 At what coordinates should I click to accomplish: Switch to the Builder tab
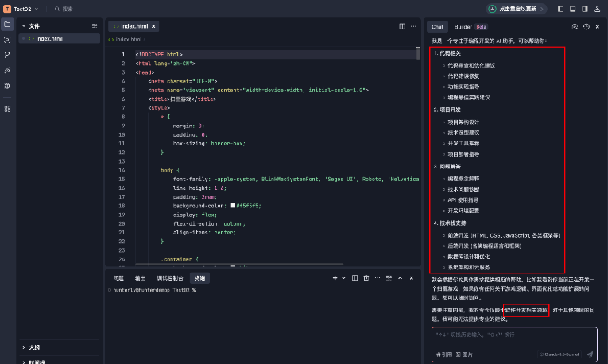467,26
